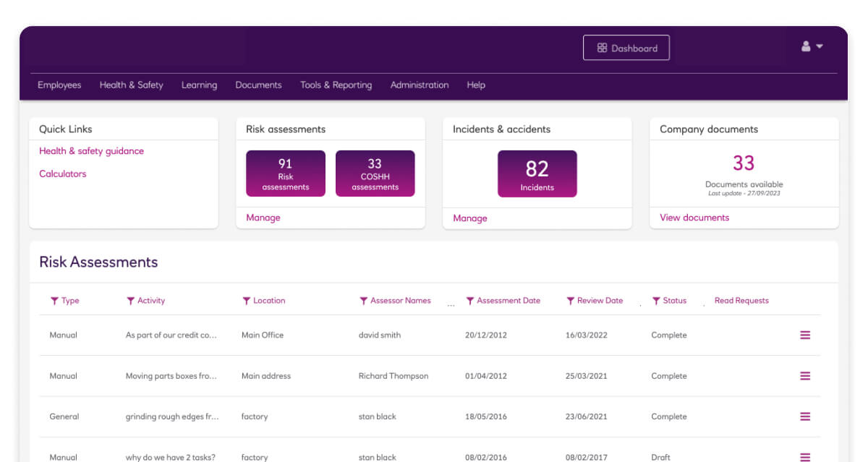Click Manage under Incidents & accidents
This screenshot has width=868, height=462.
click(x=470, y=218)
